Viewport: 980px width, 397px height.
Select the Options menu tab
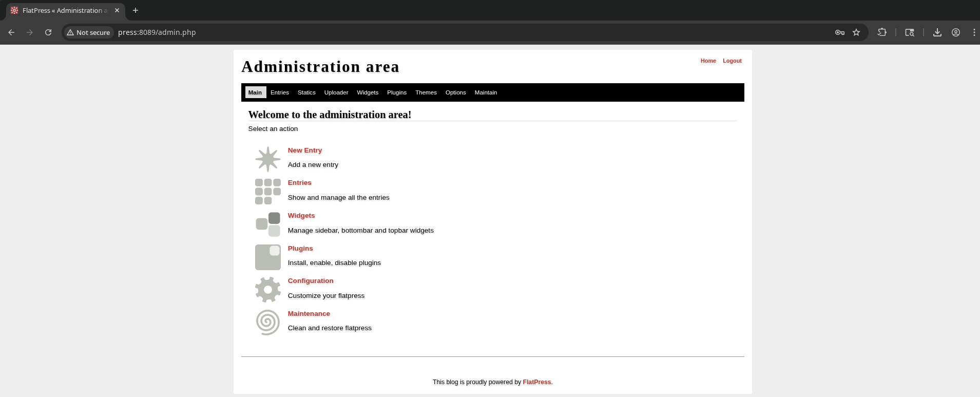tap(455, 92)
